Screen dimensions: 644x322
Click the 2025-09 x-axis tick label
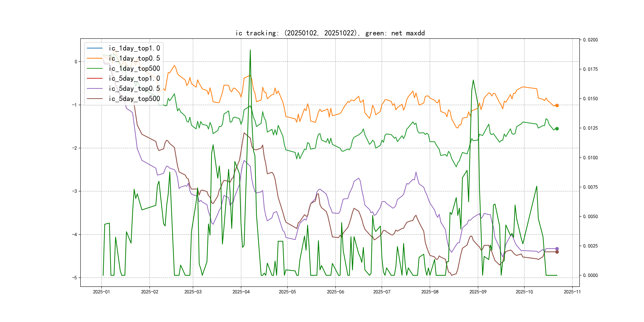[x=478, y=292]
